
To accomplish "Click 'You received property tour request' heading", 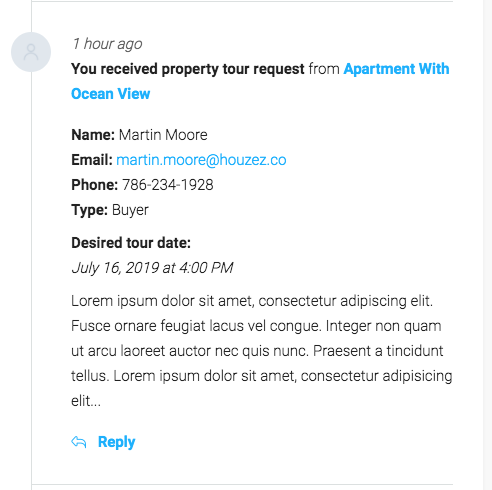I will click(x=188, y=69).
